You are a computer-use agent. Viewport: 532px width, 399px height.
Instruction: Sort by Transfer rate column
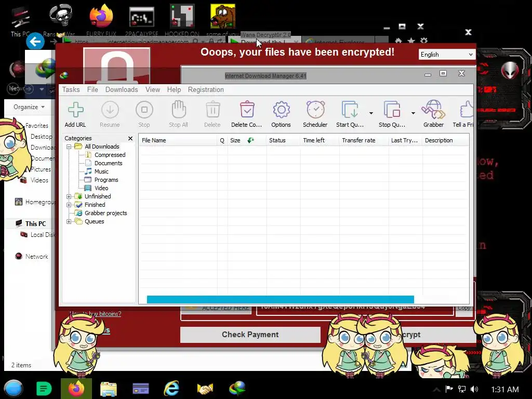pyautogui.click(x=363, y=140)
